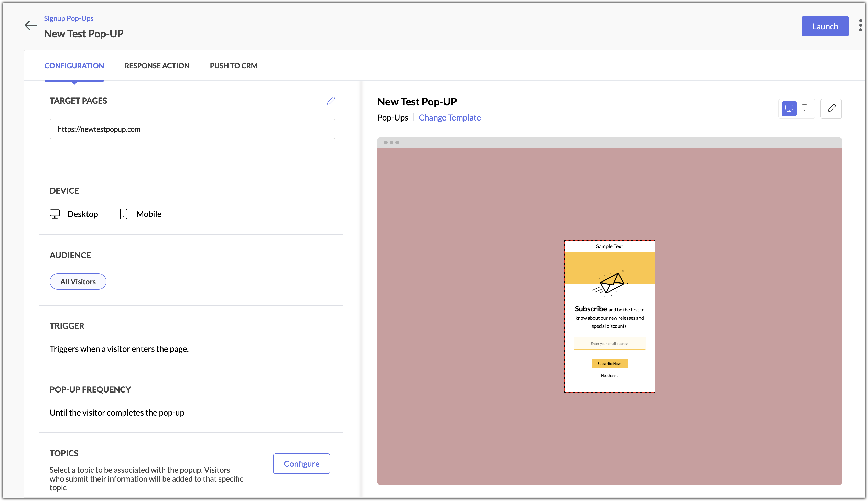Screen dimensions: 868x501
Task: Expand the Pop-Up Frequency section
Action: point(90,389)
